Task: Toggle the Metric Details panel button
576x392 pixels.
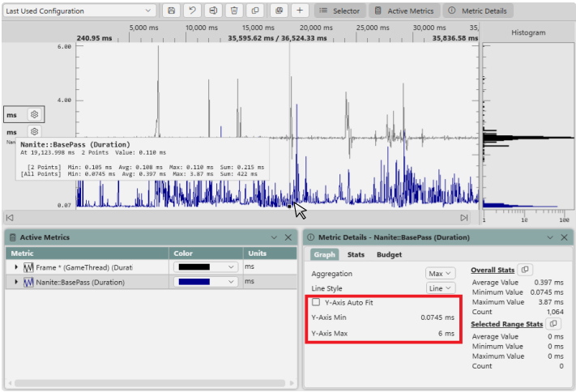Action: pyautogui.click(x=478, y=11)
